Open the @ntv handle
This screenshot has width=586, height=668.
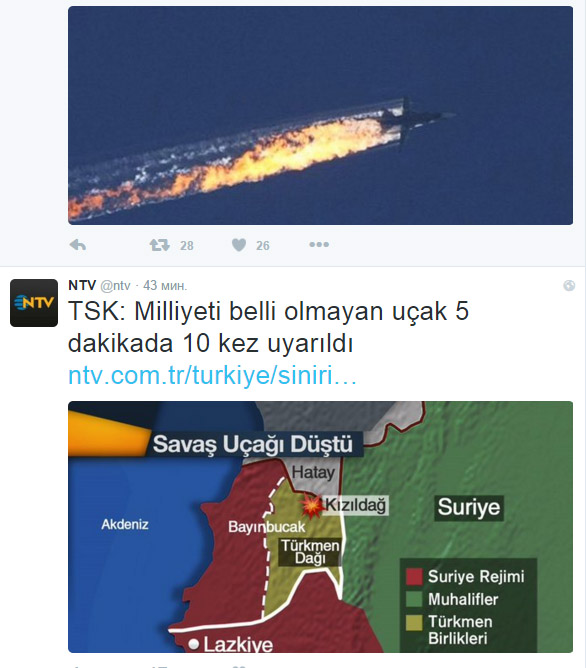tap(115, 285)
